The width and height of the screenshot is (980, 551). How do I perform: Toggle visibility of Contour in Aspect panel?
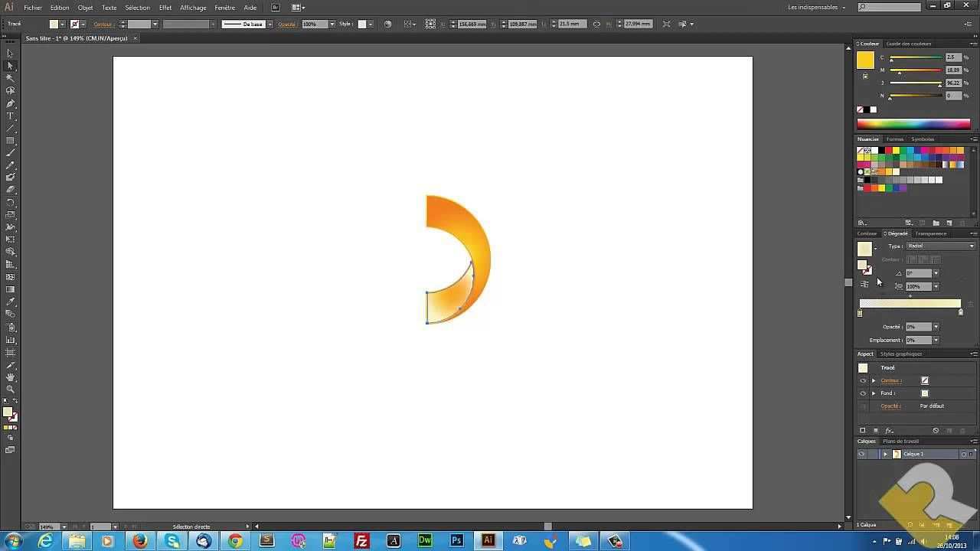(x=863, y=380)
